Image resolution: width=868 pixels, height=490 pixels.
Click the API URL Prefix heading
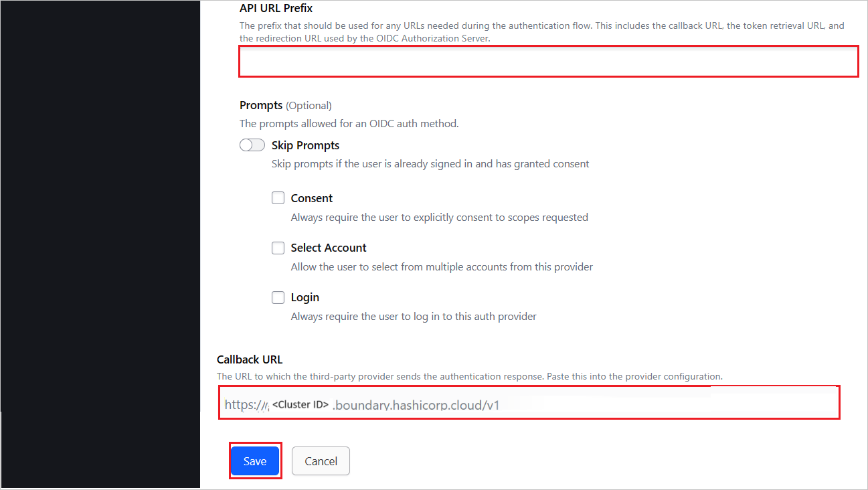[277, 7]
